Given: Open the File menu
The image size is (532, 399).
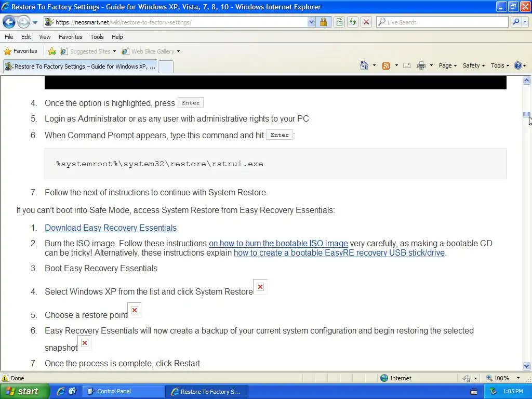Looking at the screenshot, I should [x=9, y=37].
